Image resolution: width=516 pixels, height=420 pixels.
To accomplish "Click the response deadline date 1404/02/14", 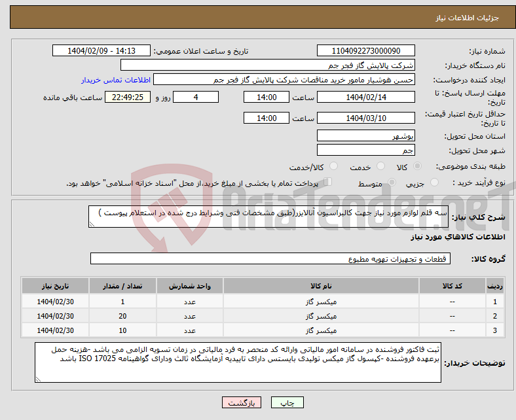I will click(x=366, y=97).
